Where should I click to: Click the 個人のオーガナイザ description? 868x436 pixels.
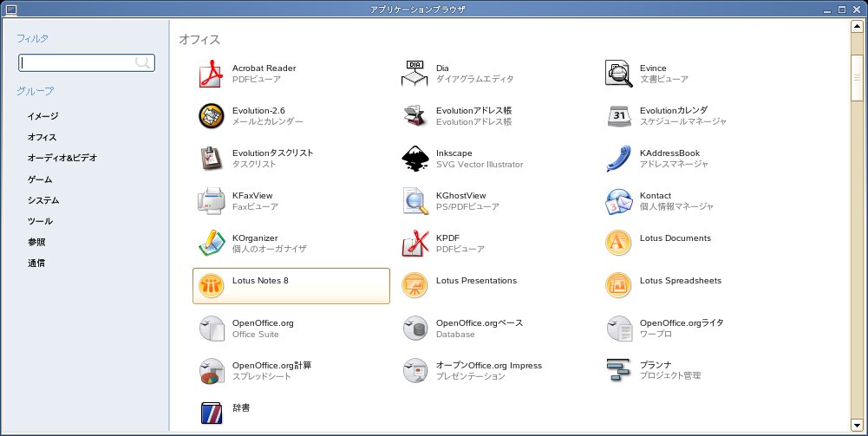coord(269,249)
